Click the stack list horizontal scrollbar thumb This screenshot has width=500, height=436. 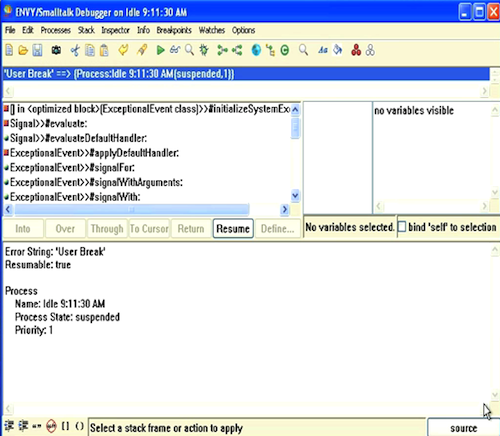tap(132, 209)
